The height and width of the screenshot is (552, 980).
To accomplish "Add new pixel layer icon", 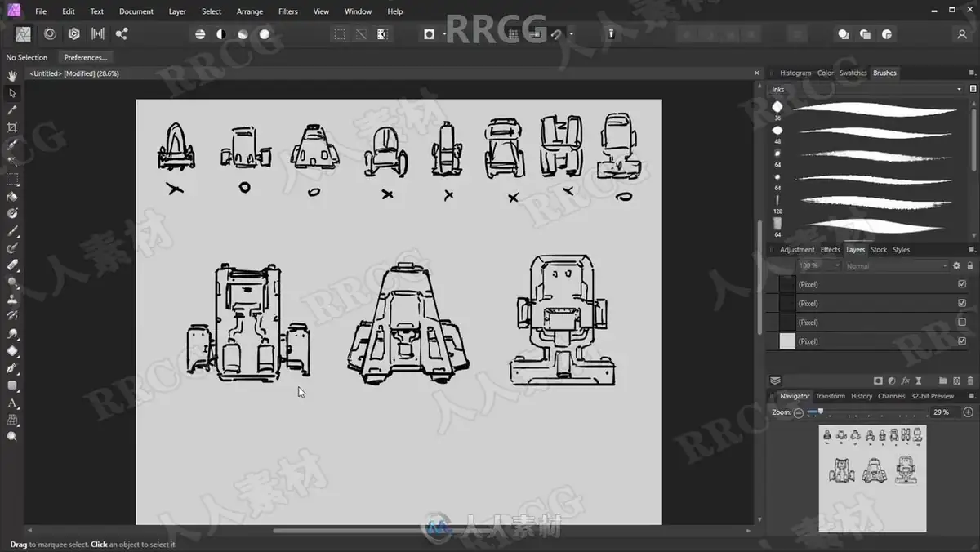I will [x=956, y=381].
